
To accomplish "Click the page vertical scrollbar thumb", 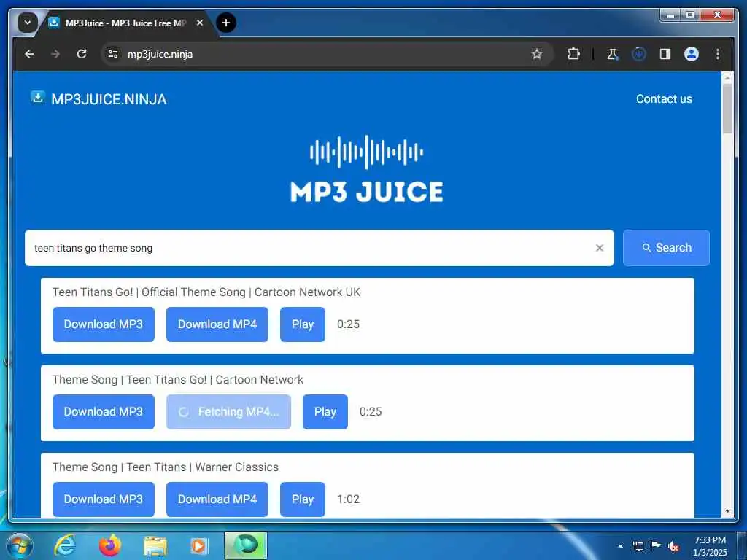I will [x=727, y=109].
